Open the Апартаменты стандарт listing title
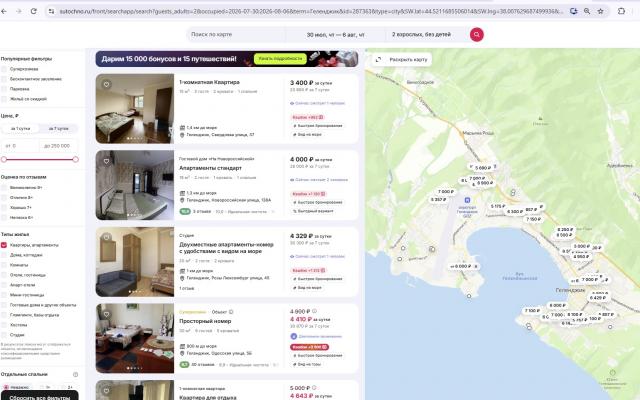Screen dimensions: 640x400 (210, 168)
